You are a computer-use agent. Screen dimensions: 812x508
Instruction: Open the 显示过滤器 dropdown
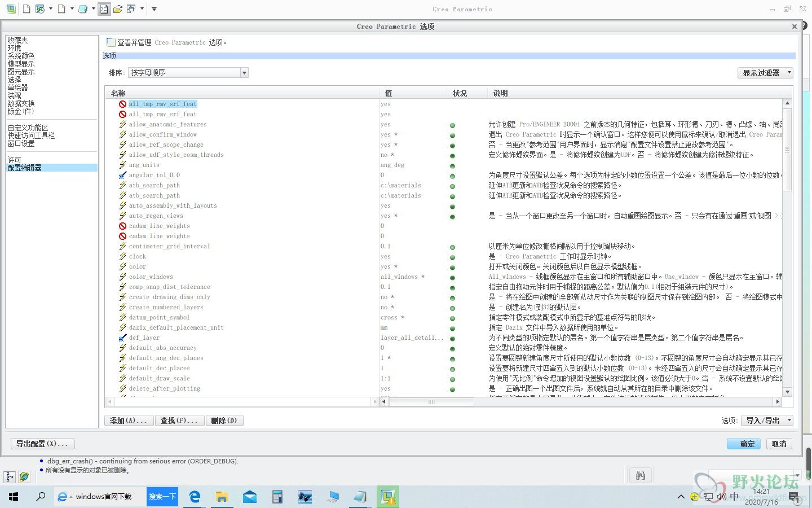point(765,73)
